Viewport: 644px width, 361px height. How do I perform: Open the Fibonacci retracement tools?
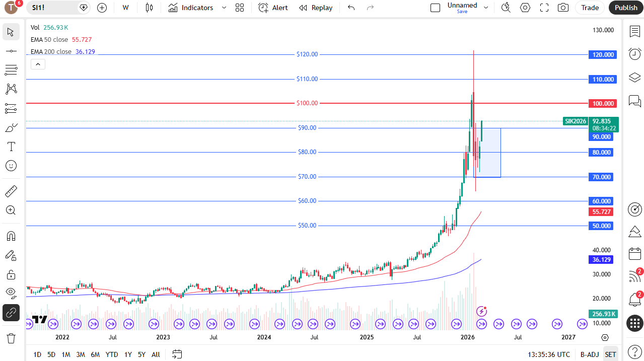coord(11,70)
